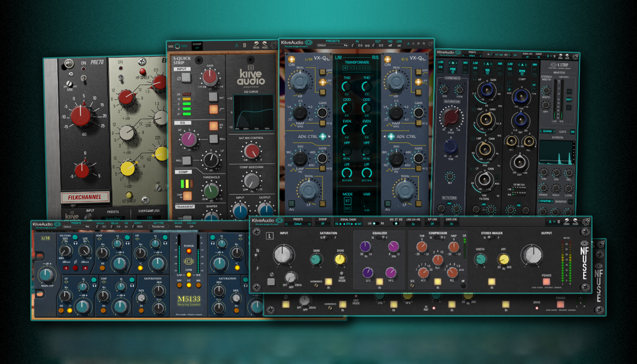Toggle CMP IN button in S-Quick Strip
The image size is (637, 364).
pos(187,196)
